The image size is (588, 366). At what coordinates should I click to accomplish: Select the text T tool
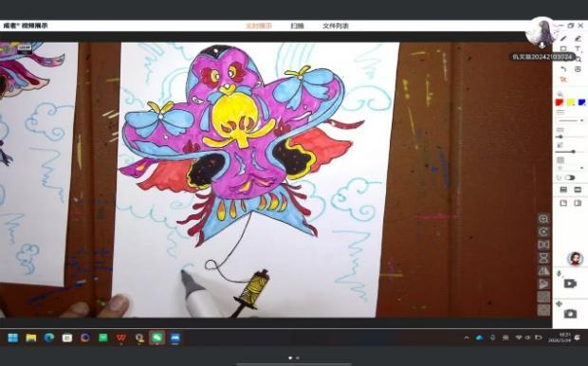point(578,48)
